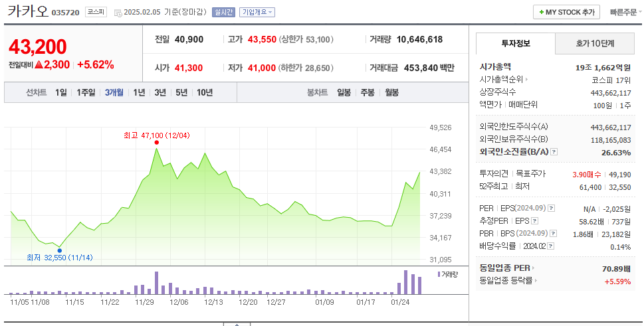Click the 카카오 stock name heading
644x326 pixels.
pyautogui.click(x=28, y=11)
